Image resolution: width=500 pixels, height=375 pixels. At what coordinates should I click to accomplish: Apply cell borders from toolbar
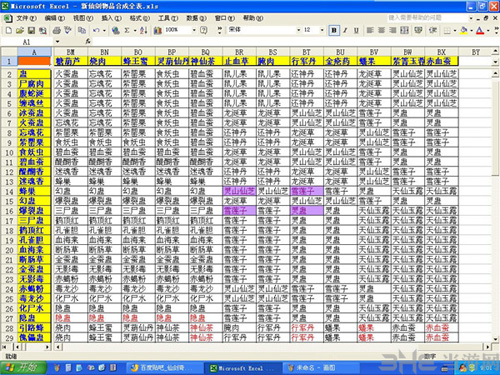447,30
